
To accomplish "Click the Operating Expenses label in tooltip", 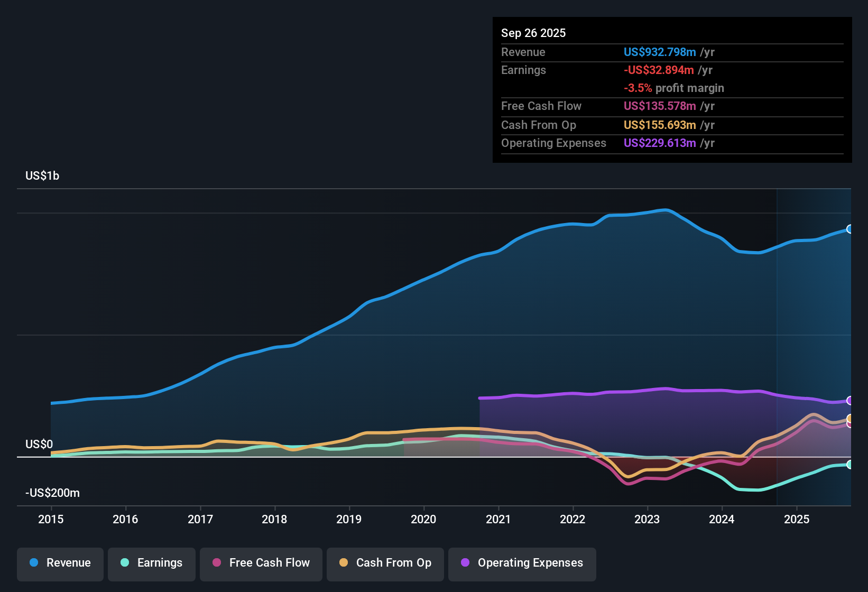I will pos(553,143).
